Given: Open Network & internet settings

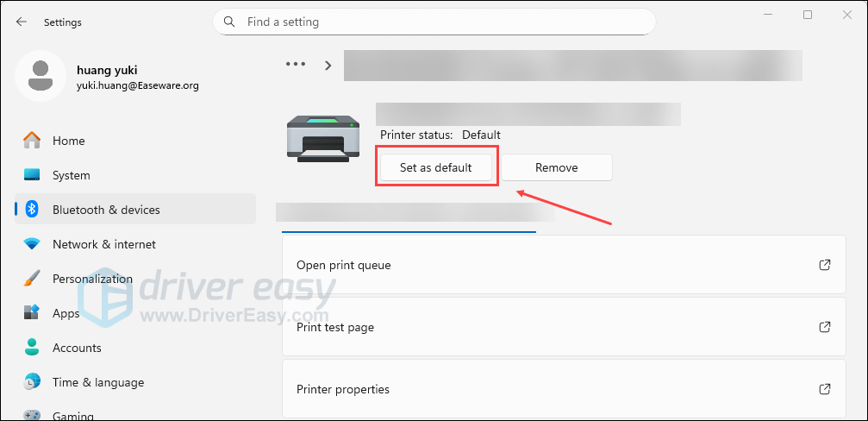Looking at the screenshot, I should (x=103, y=244).
